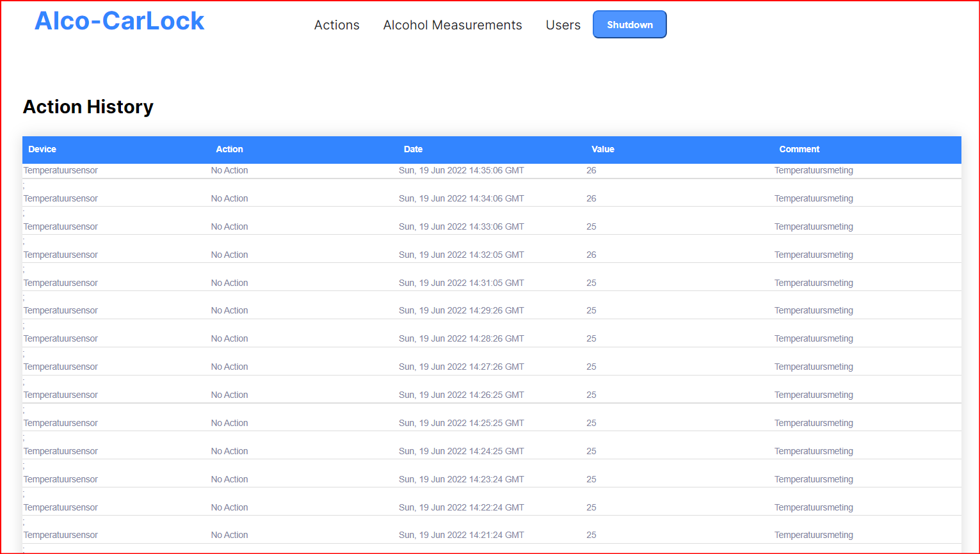The width and height of the screenshot is (980, 554).
Task: Select date Sun, 19 Jun 2022 14:26:25 GMT
Action: tap(462, 395)
